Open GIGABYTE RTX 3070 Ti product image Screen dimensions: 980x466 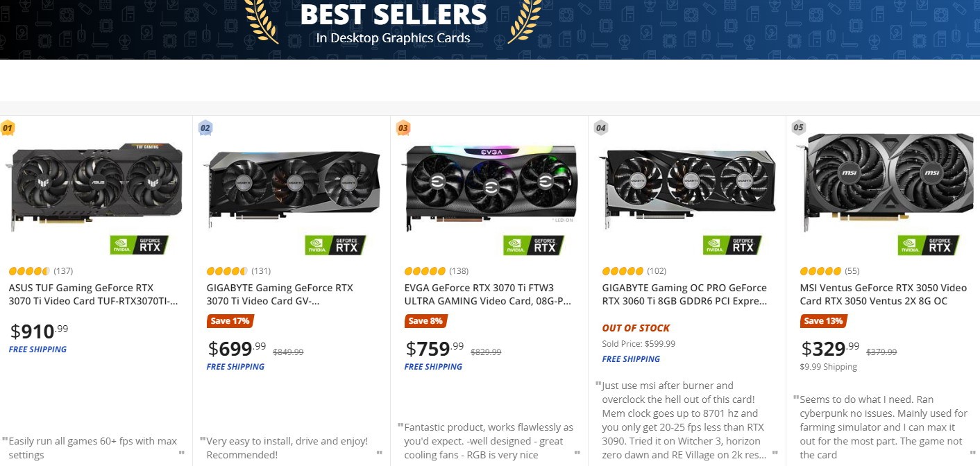pyautogui.click(x=292, y=183)
